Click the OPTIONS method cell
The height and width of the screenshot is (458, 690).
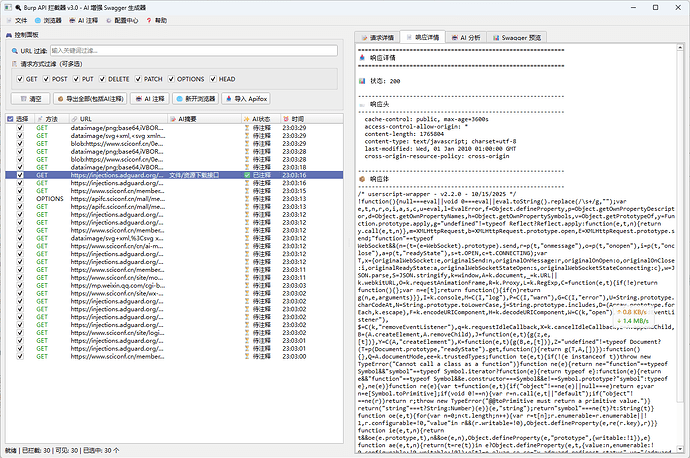(x=50, y=199)
